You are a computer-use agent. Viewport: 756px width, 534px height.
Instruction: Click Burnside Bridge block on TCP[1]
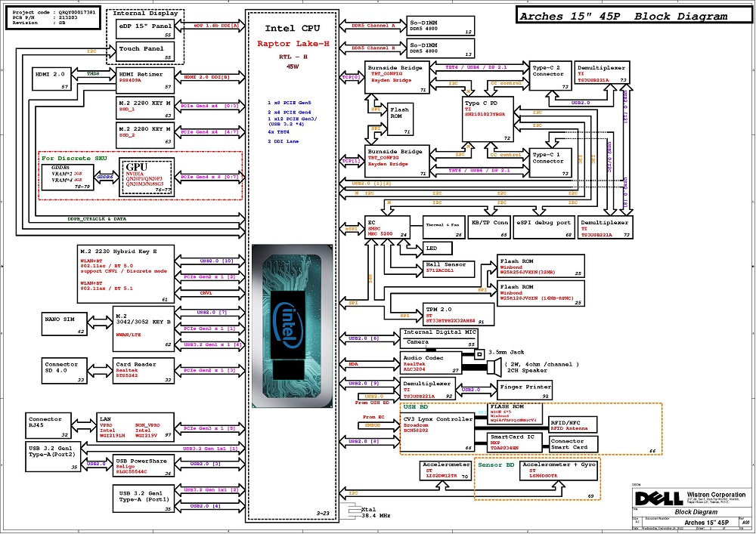pyautogui.click(x=398, y=161)
